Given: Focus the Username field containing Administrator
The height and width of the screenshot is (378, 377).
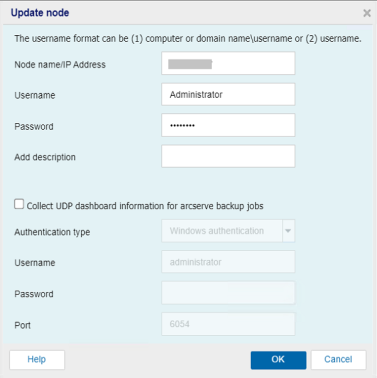Looking at the screenshot, I should pyautogui.click(x=228, y=94).
